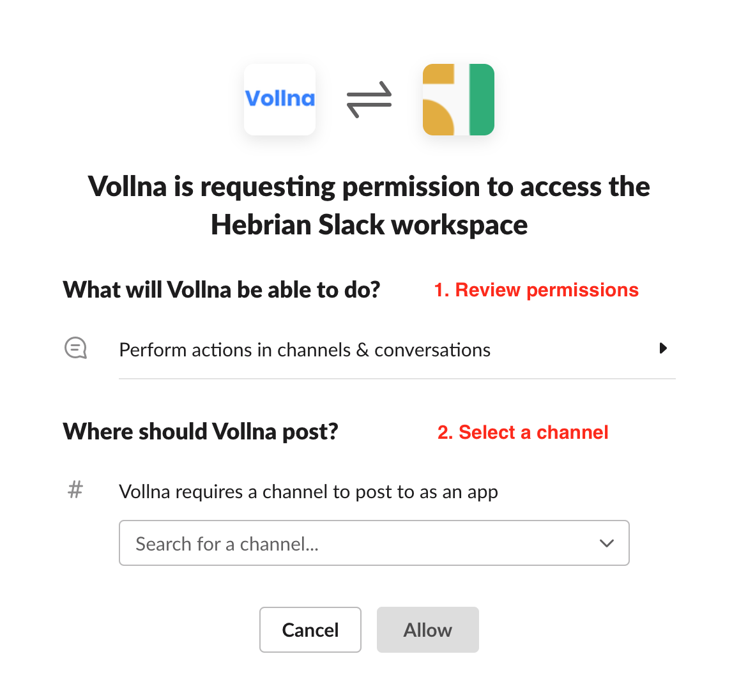
Task: Click the 'Vollna requires a channel' description text
Action: click(309, 492)
